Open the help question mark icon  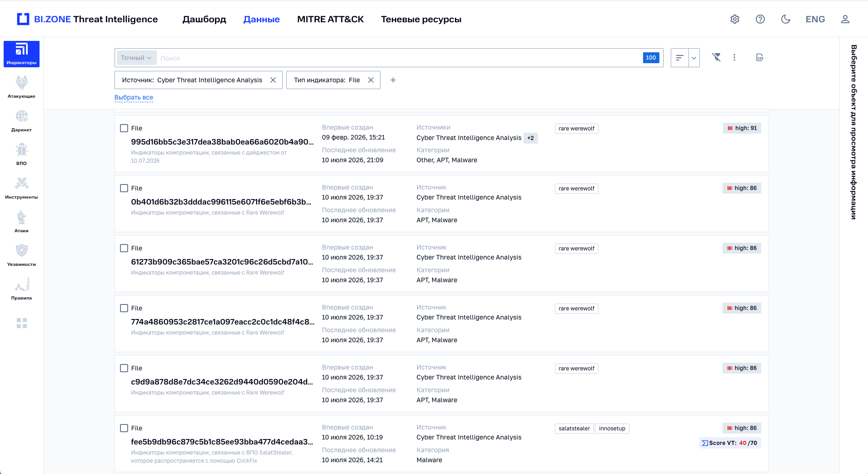(760, 19)
